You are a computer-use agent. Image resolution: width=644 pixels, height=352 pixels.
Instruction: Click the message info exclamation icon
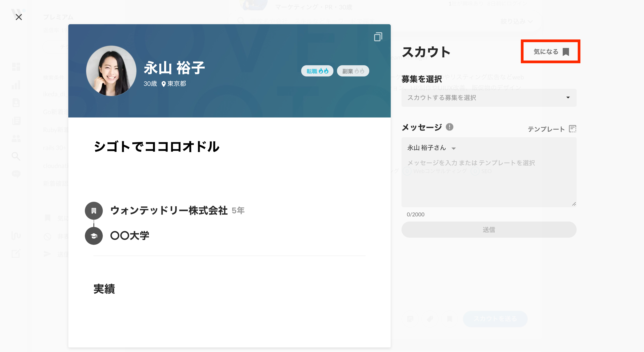coord(449,127)
